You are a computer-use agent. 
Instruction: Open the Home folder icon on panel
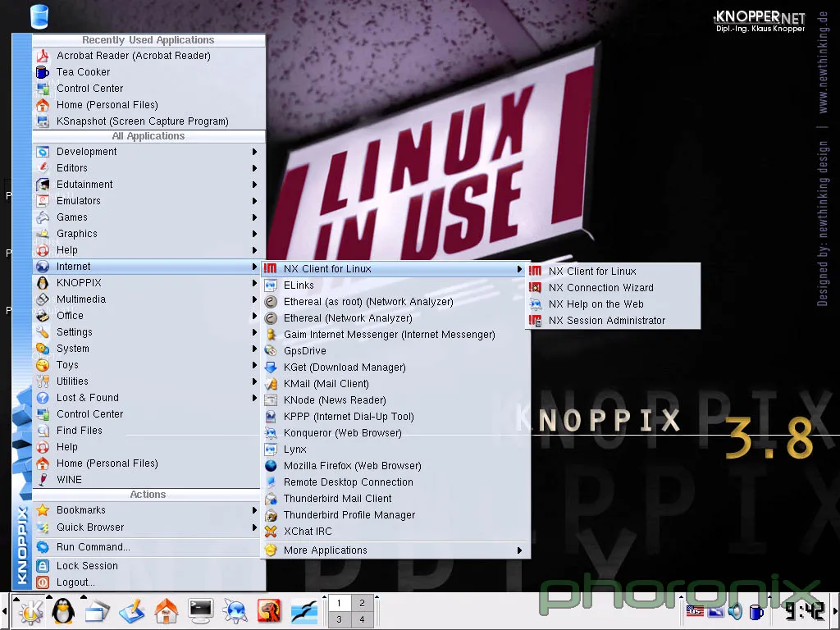pos(166,611)
